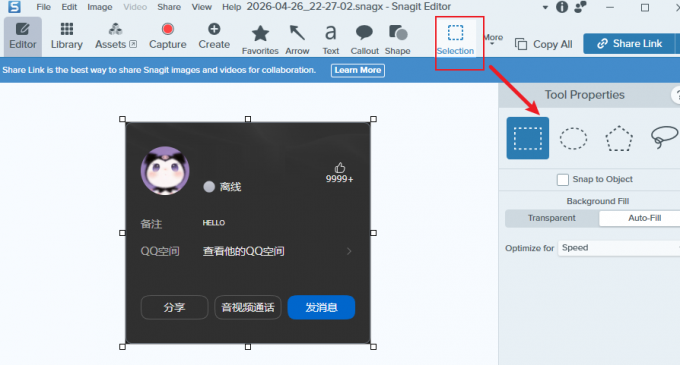Minimize the Snagit Editor window

point(610,7)
